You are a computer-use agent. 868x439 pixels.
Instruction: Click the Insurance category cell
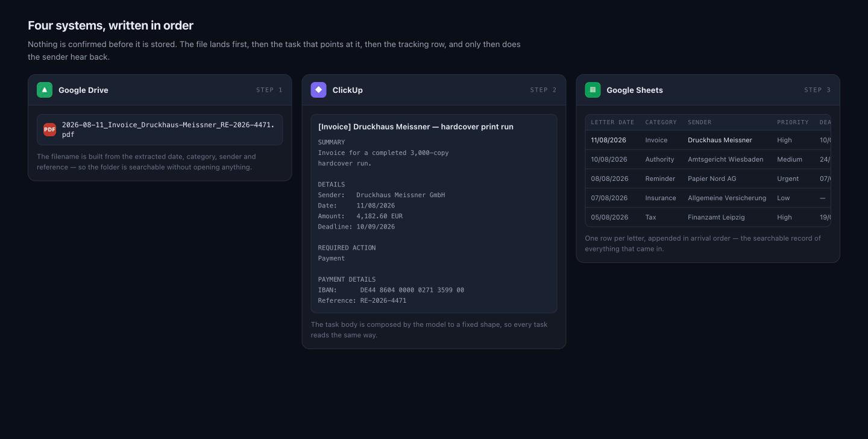pyautogui.click(x=661, y=198)
